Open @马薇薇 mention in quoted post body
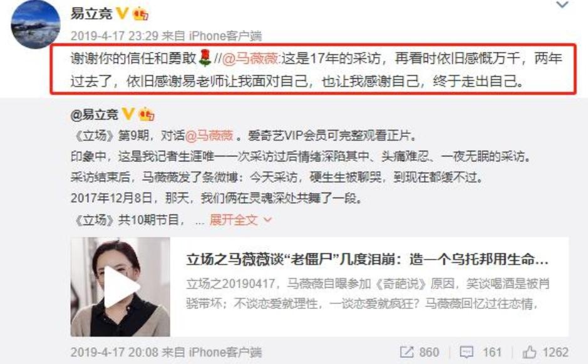588x364 pixels. pyautogui.click(x=209, y=135)
